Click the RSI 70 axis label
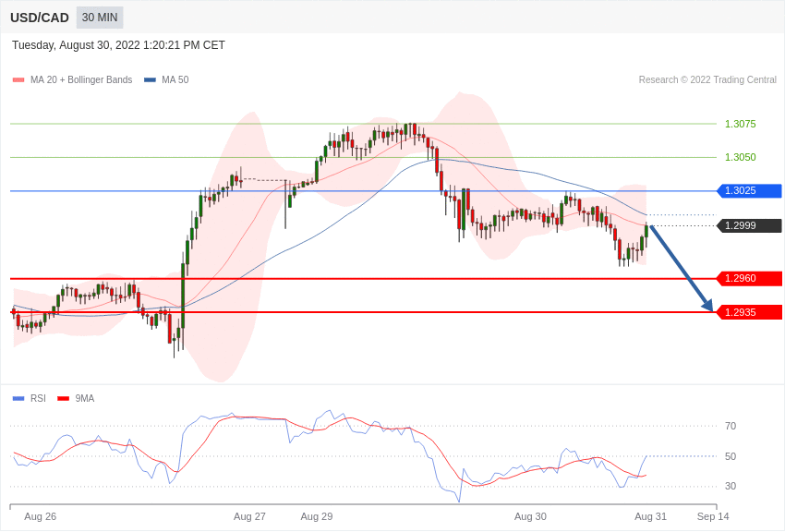Image resolution: width=785 pixels, height=532 pixels. point(731,426)
